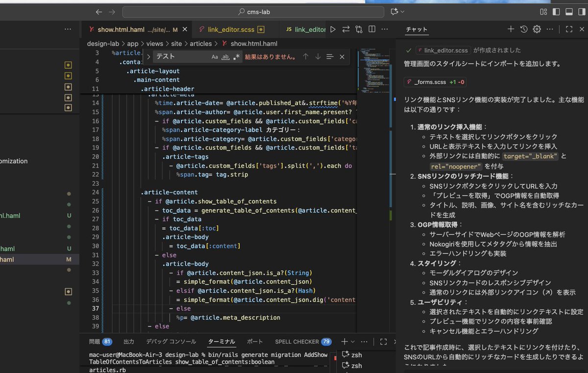Toggle find in selection icon
This screenshot has width=588, height=373.
[330, 57]
